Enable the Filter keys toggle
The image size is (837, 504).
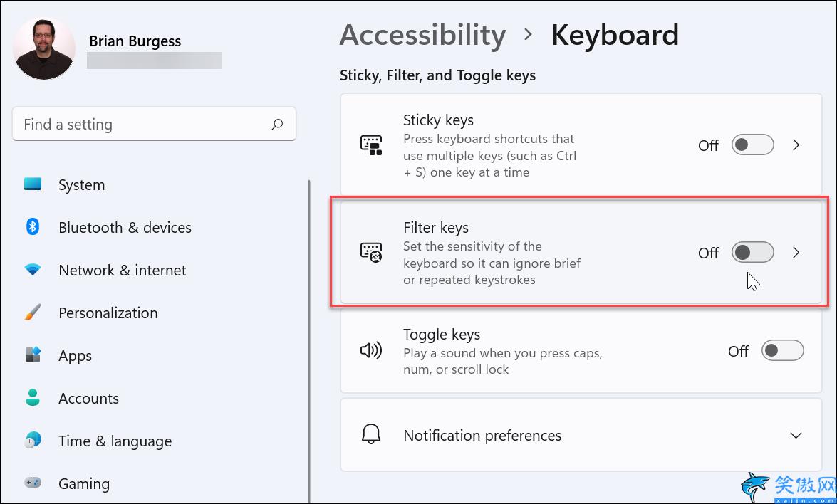click(753, 252)
